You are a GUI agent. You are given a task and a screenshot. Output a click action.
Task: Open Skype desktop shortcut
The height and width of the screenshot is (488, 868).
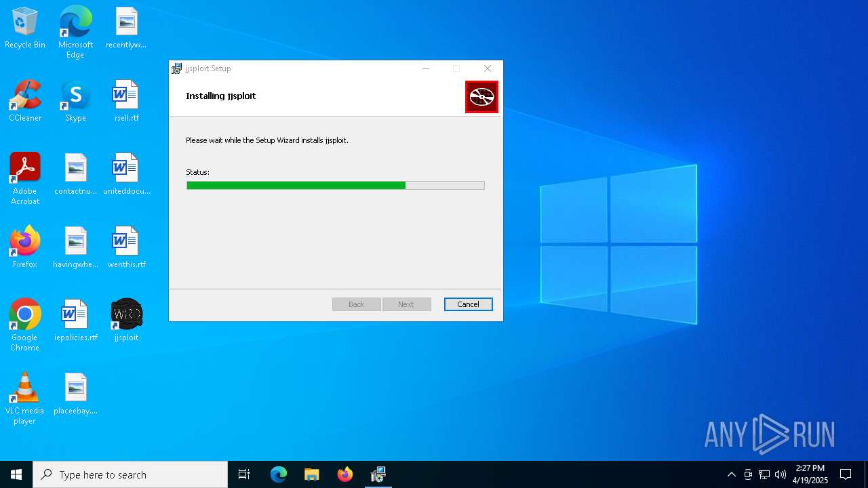tap(75, 101)
